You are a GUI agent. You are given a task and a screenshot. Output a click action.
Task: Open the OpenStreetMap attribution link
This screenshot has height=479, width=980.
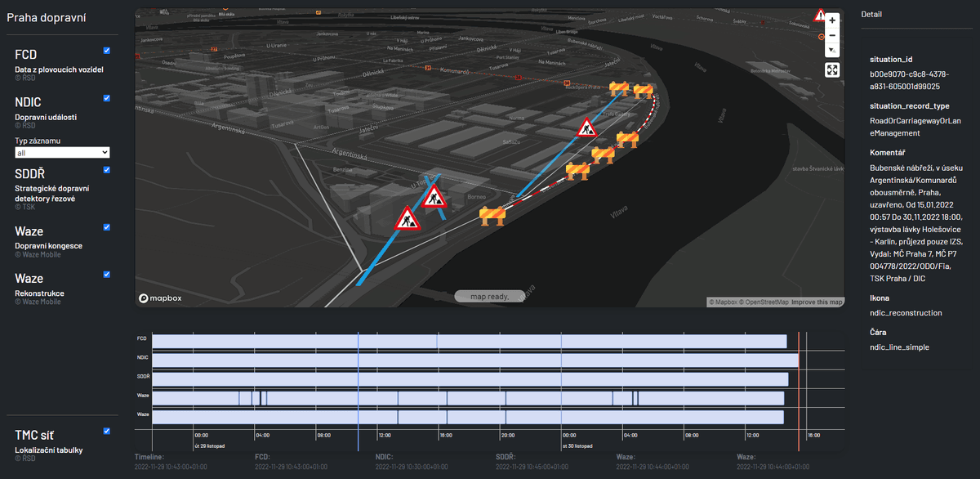coord(765,302)
